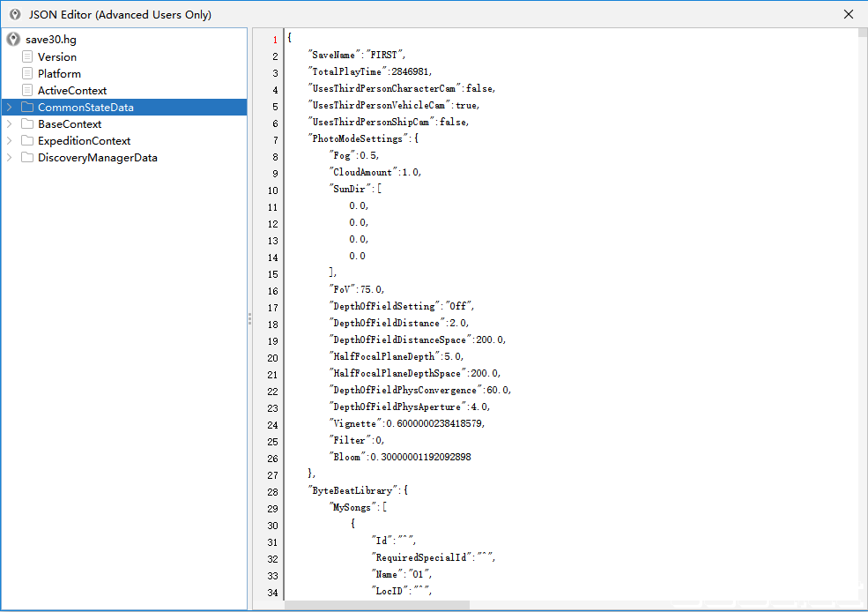Select the BaseContext tree item
This screenshot has width=868, height=612.
coord(70,124)
